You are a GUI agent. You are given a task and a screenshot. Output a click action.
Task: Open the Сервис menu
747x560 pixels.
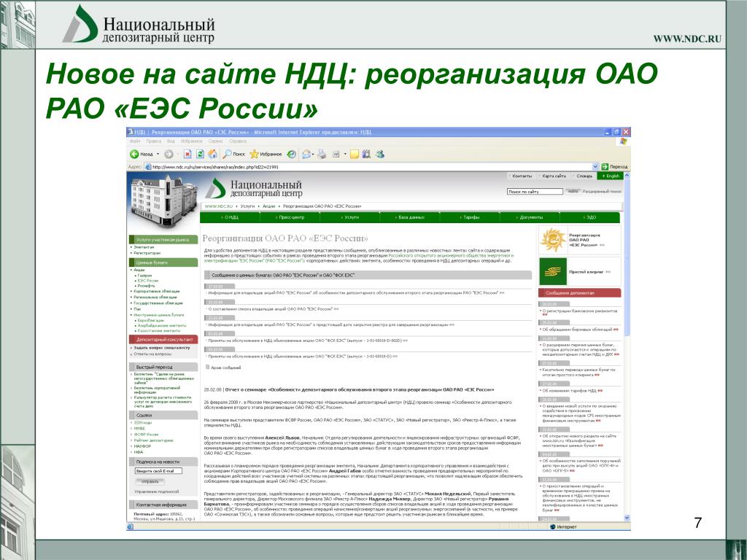point(216,141)
